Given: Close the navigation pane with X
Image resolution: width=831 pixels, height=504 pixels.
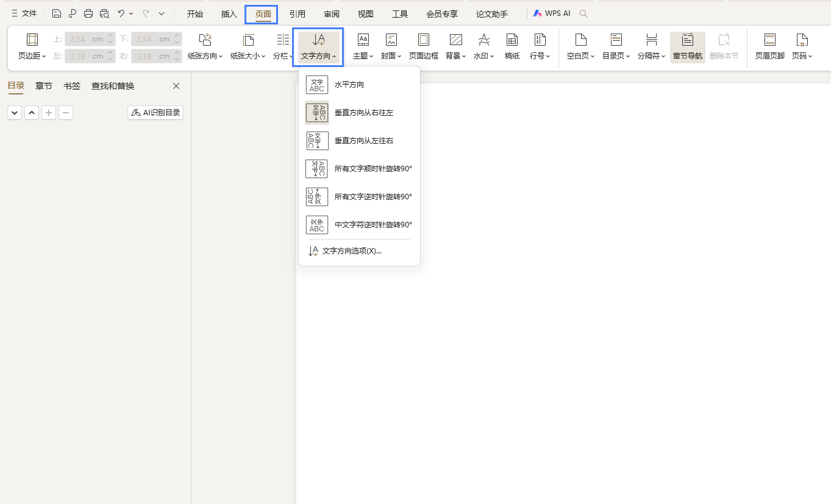Looking at the screenshot, I should pyautogui.click(x=176, y=86).
